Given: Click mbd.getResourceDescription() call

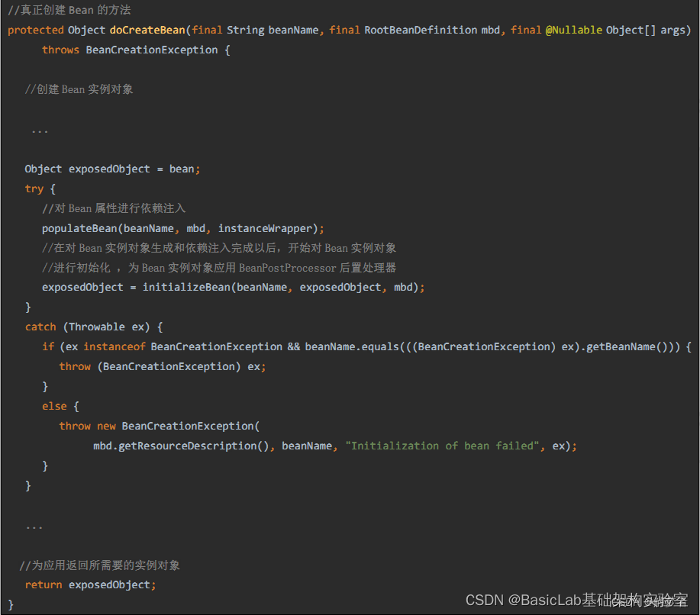Looking at the screenshot, I should [181, 446].
